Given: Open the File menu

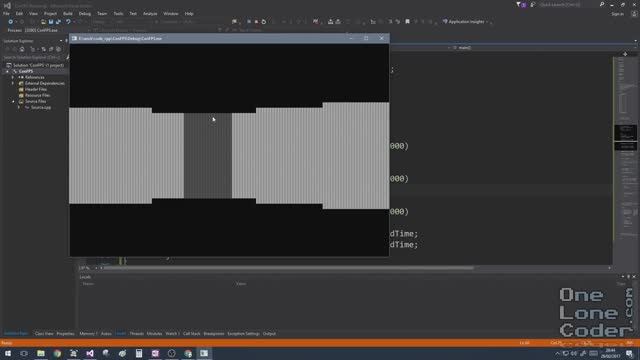Looking at the screenshot, I should click(x=6, y=13).
